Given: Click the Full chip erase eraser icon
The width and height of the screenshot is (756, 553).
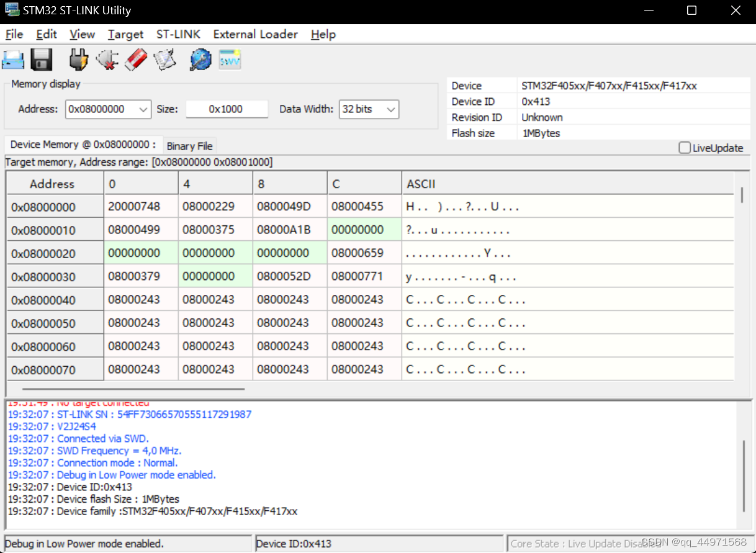Looking at the screenshot, I should click(136, 60).
